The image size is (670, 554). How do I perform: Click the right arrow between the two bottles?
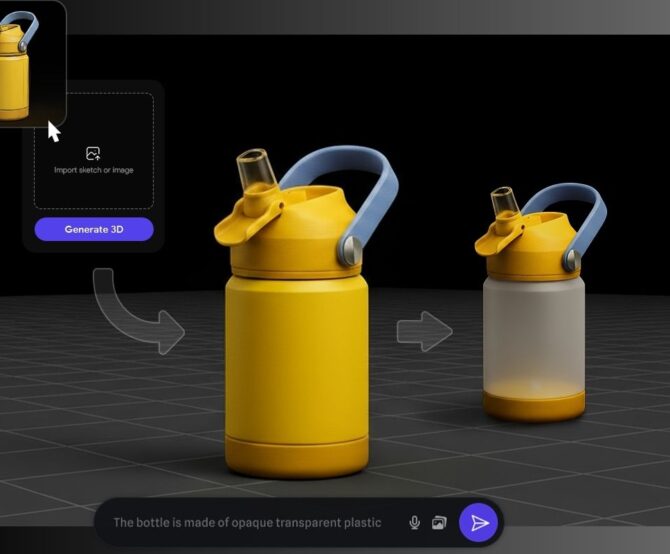pyautogui.click(x=424, y=331)
